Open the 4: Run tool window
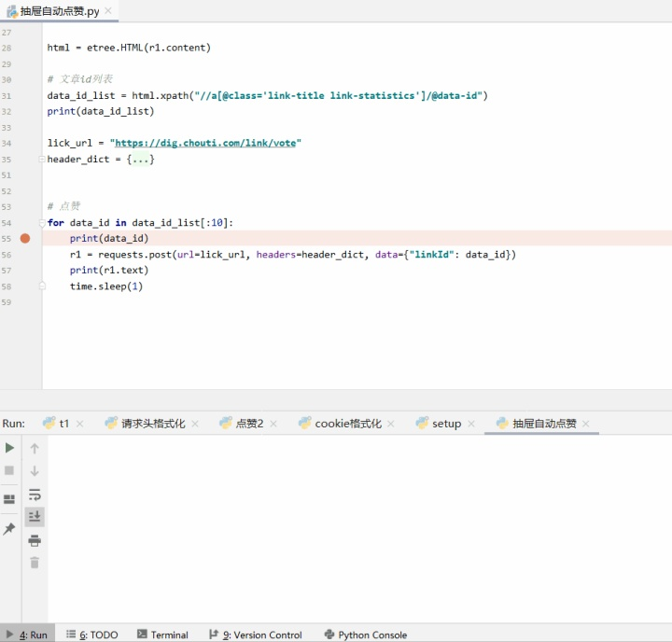Image resolution: width=672 pixels, height=642 pixels. point(26,635)
